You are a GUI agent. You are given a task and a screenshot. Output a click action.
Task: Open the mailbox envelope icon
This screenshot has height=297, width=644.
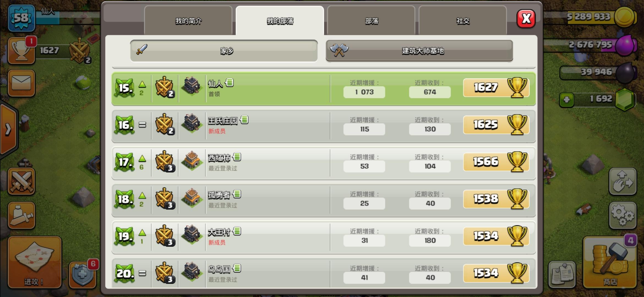point(21,83)
